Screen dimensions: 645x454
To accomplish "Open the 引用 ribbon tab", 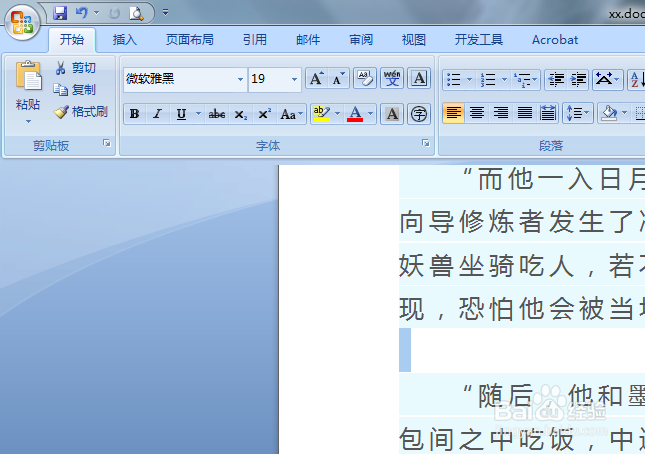I will click(255, 39).
